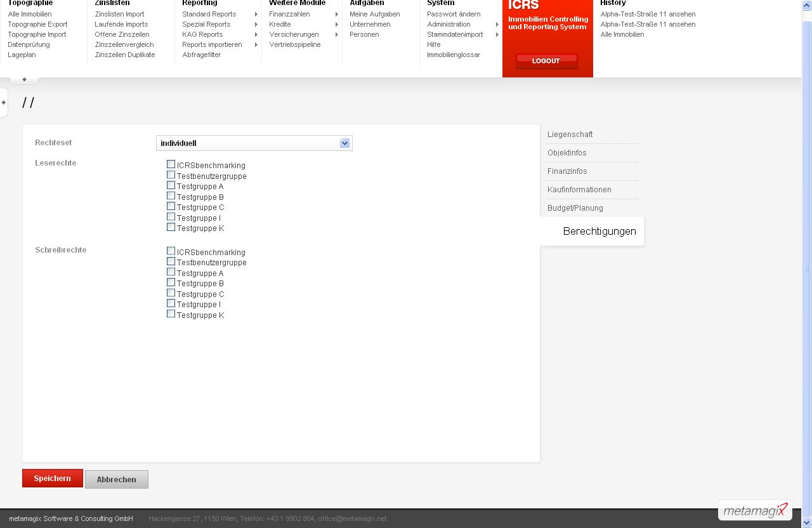Expand Administration submenu arrow
The width and height of the screenshot is (812, 528).
coord(497,24)
